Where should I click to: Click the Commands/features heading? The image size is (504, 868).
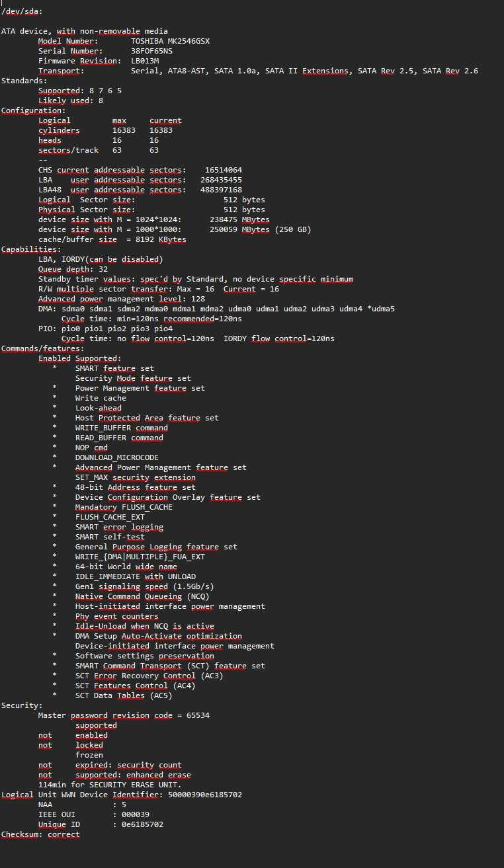[x=42, y=348]
